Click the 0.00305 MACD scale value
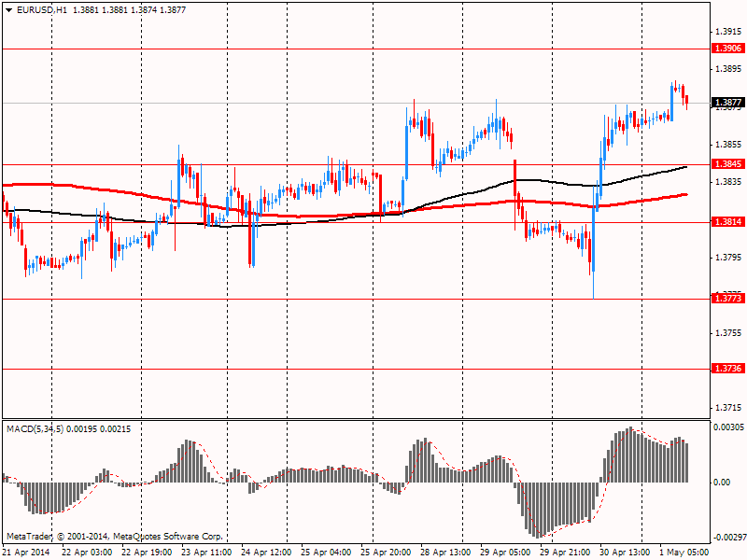The width and height of the screenshot is (747, 560). (727, 427)
